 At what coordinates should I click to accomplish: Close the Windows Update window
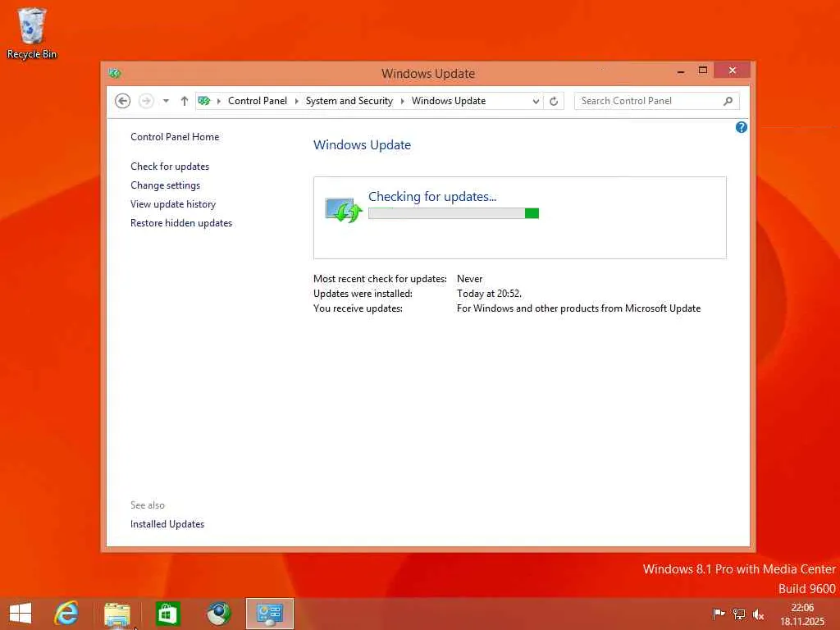click(x=733, y=71)
